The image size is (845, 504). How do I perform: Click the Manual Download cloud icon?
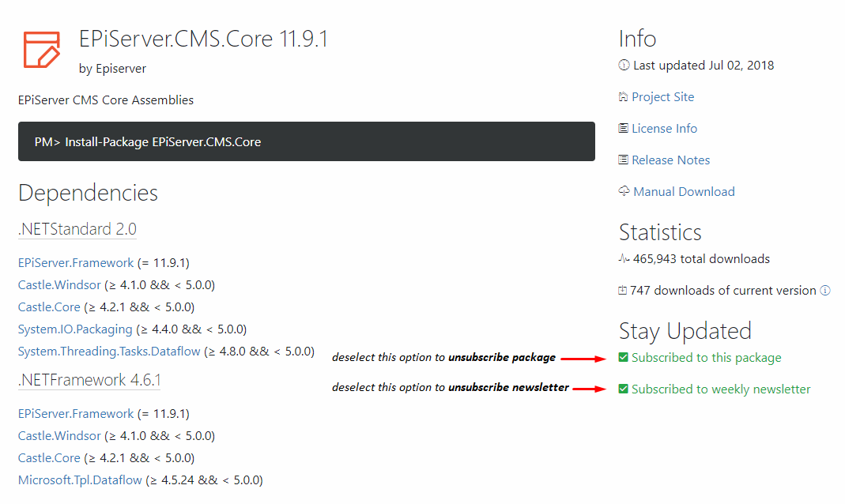point(624,192)
